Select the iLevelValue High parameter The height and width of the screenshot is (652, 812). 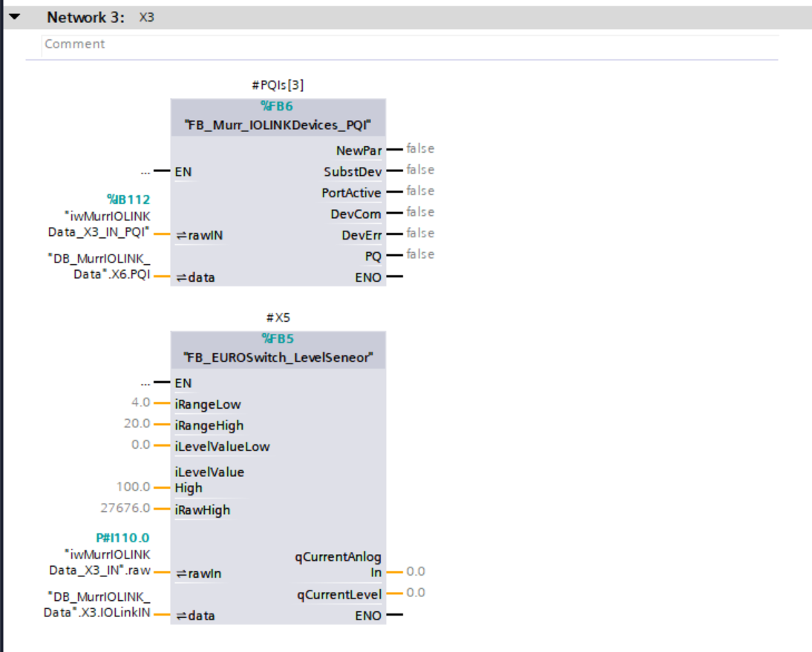pos(209,480)
